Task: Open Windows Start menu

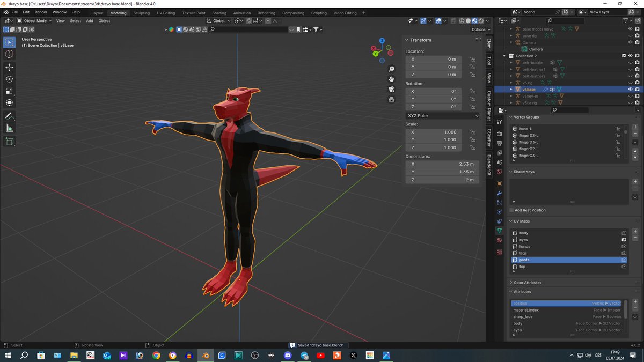Action: 8,355
